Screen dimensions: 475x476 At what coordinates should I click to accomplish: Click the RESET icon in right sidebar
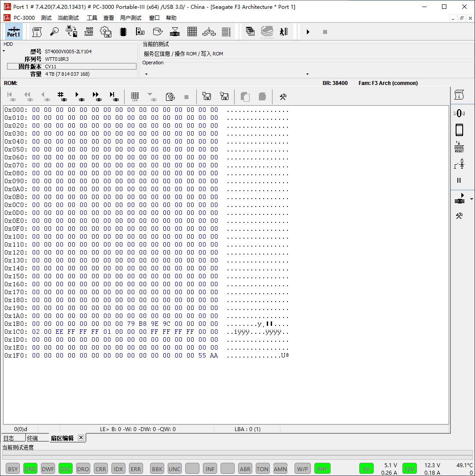tap(459, 147)
